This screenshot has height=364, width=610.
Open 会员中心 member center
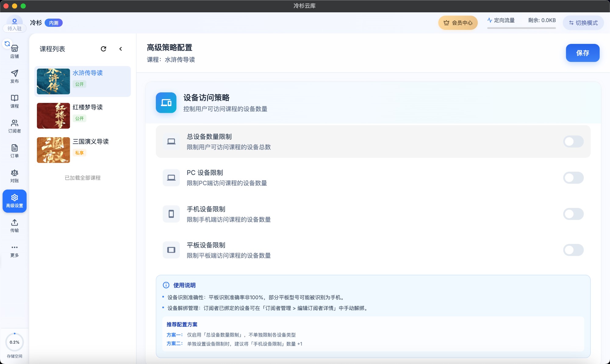[x=458, y=23]
